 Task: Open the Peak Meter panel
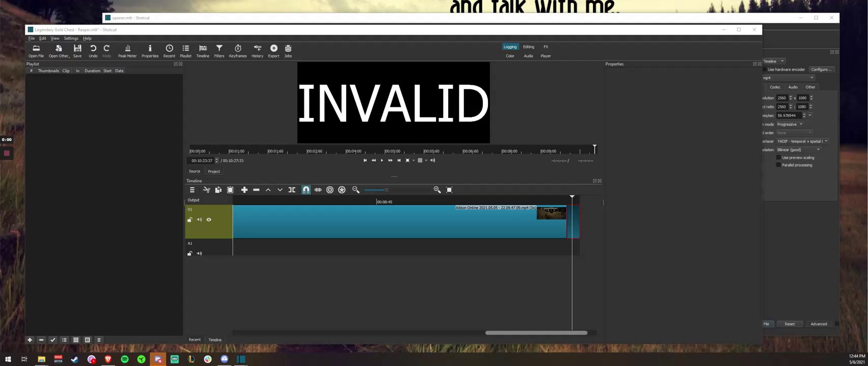point(128,51)
